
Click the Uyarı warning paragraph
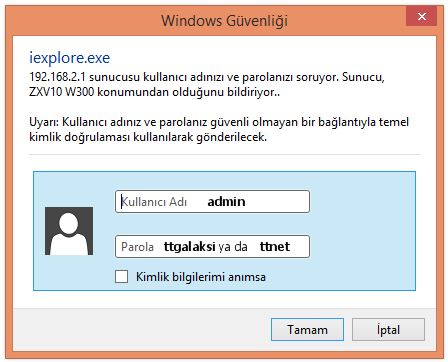tap(219, 130)
